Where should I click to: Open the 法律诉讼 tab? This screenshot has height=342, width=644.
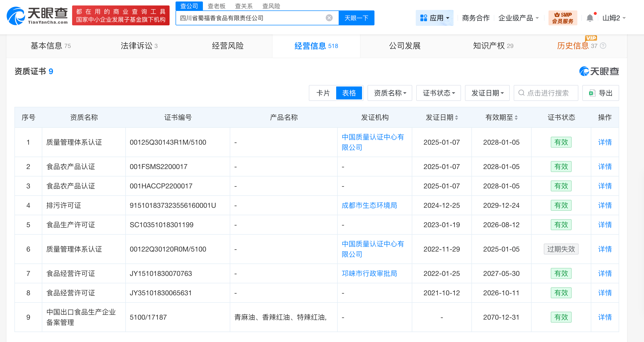pos(139,46)
